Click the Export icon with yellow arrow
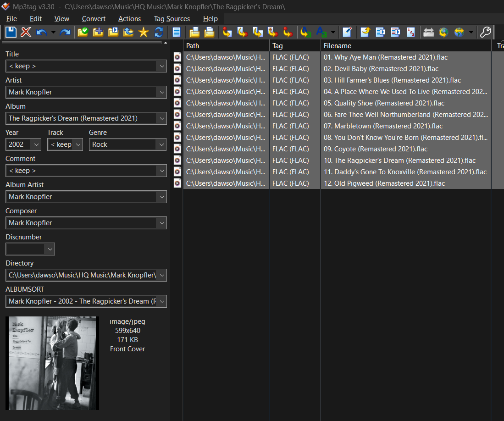The height and width of the screenshot is (421, 504). point(365,32)
